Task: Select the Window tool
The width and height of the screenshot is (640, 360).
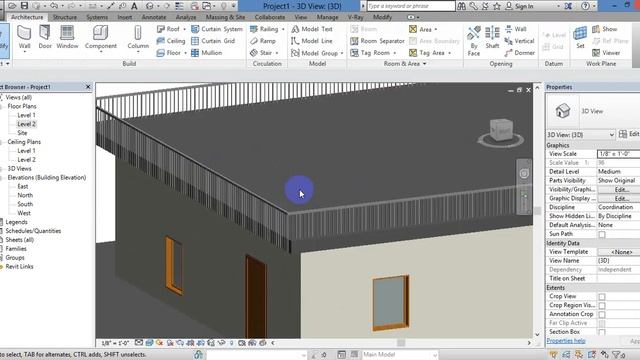Action: 67,38
